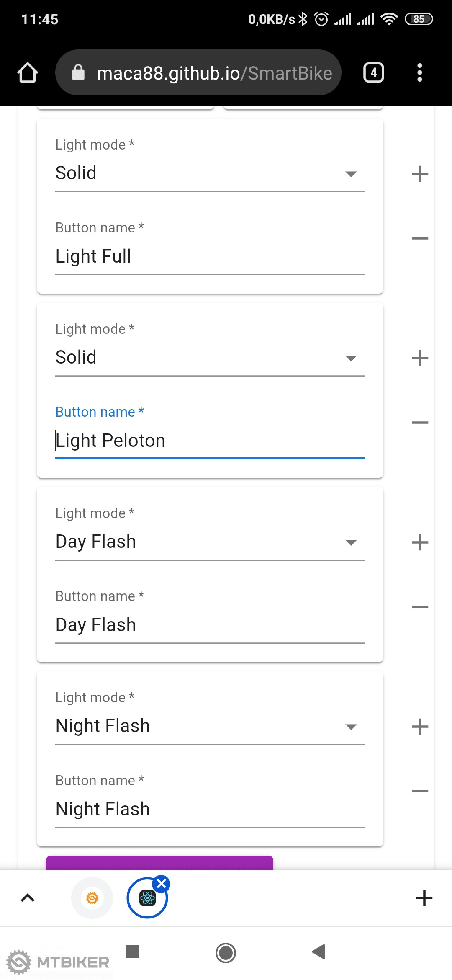452x980 pixels.
Task: Tap the browser home icon
Action: coord(28,73)
